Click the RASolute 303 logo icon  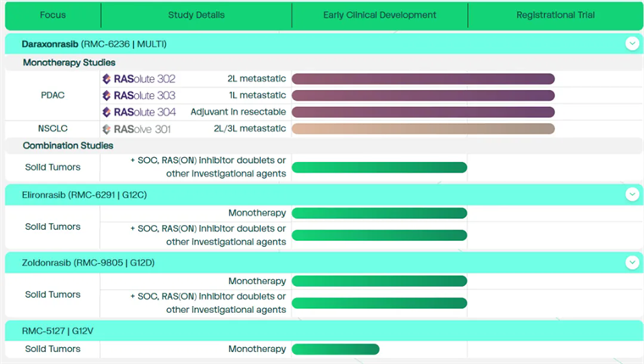pos(107,96)
